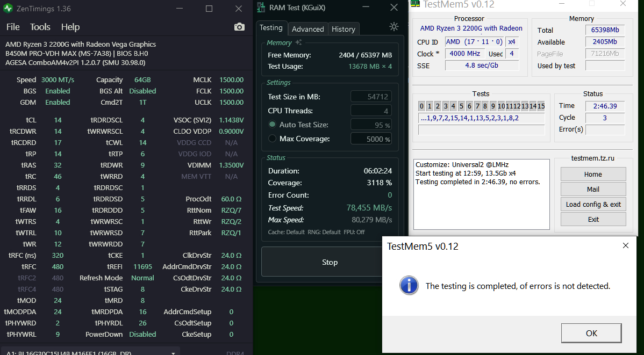Click the TestMem5 Available value 2405Mb

pos(605,42)
